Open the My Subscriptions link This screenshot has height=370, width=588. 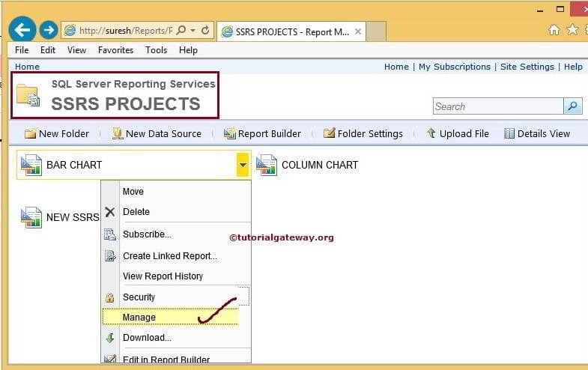pyautogui.click(x=455, y=67)
